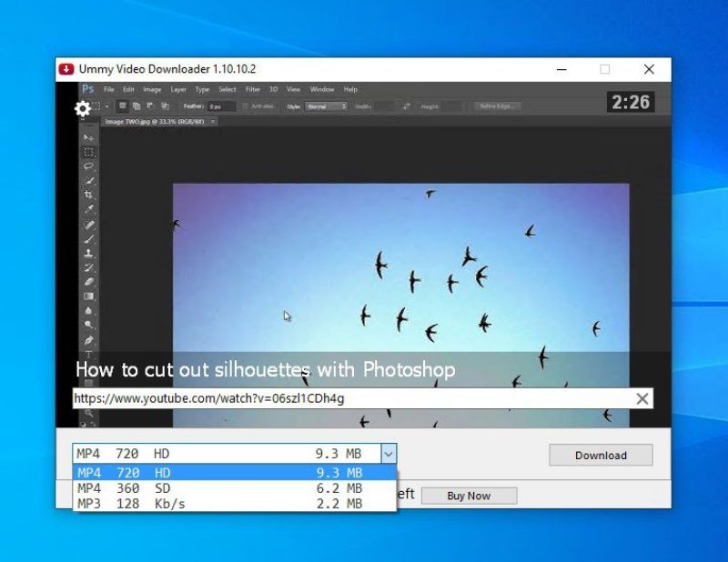Enable the Anti-alias checkbox
This screenshot has height=562, width=728.
[x=244, y=105]
